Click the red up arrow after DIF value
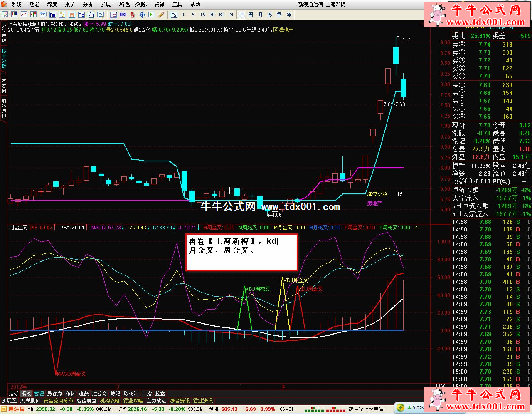The image size is (532, 414). pos(55,228)
